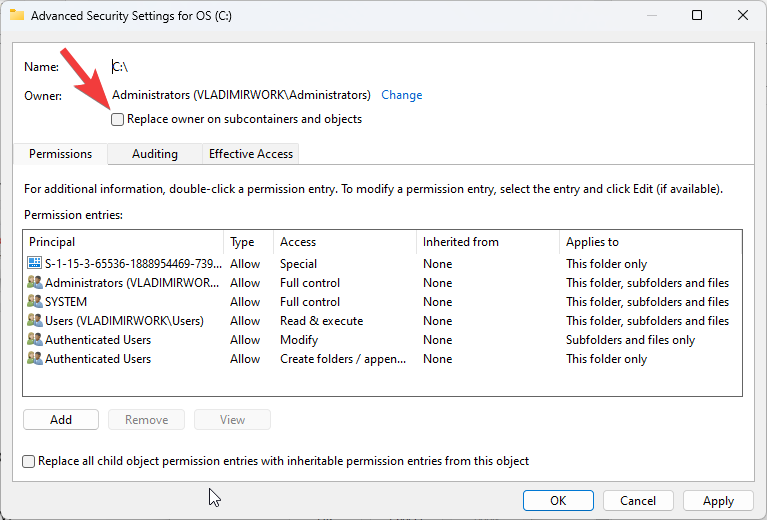767x520 pixels.
Task: Click the Administrators group icon in list
Action: coord(35,283)
